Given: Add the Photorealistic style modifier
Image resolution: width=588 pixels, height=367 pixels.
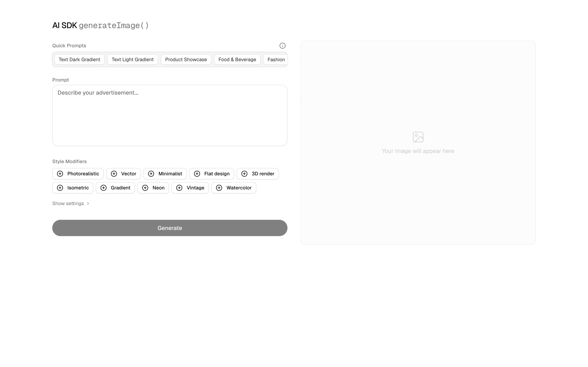Looking at the screenshot, I should (78, 174).
